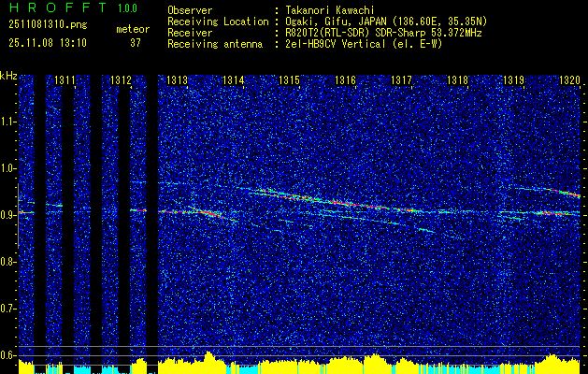Click the HROFFT title text
This screenshot has height=374, width=588.
[58, 7]
